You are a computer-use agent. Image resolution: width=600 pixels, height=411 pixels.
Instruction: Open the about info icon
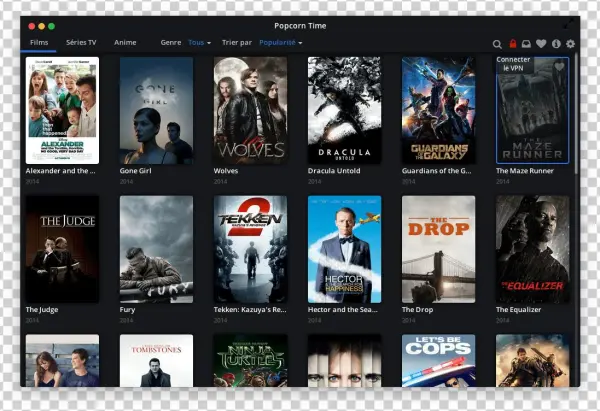(x=556, y=44)
